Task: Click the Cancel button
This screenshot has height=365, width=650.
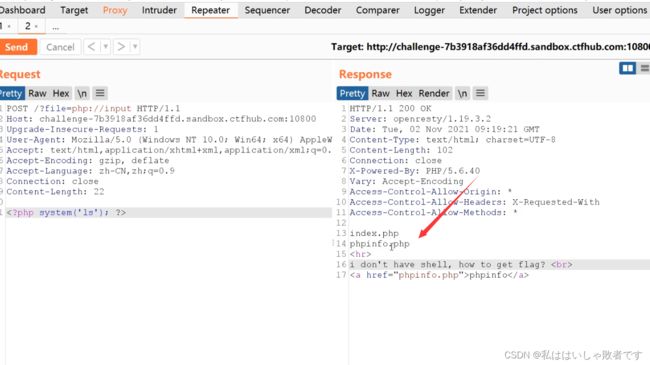Action: pos(60,47)
